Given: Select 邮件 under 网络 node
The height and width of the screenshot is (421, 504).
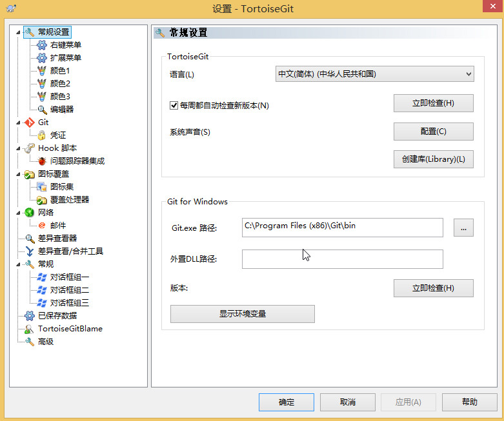Looking at the screenshot, I should coord(58,226).
